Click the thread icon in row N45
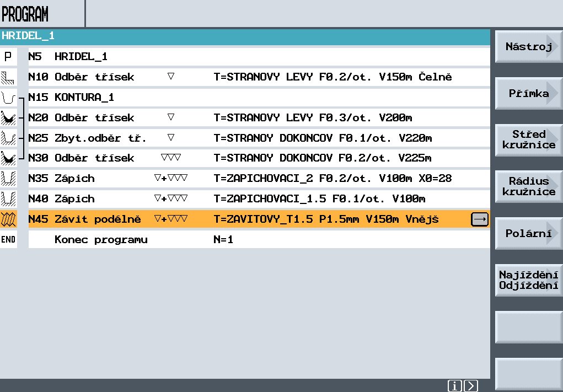Viewport: 563px width, 392px height. 8,219
